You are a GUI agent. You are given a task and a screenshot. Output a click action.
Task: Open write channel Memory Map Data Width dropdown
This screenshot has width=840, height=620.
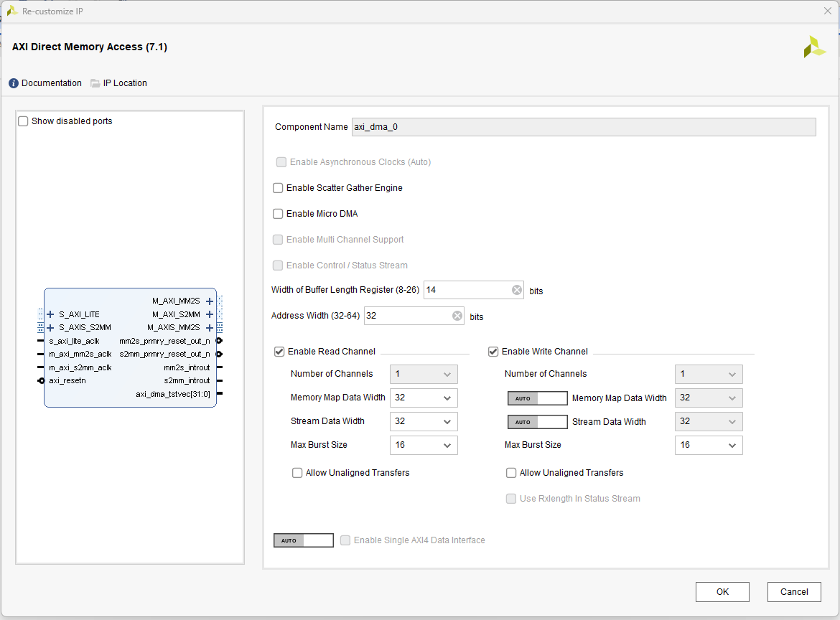click(708, 398)
